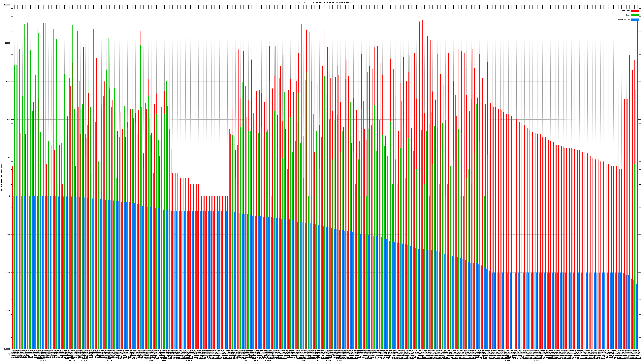
Task: Click the RBL Statistics chart title
Action: click(x=325, y=2)
